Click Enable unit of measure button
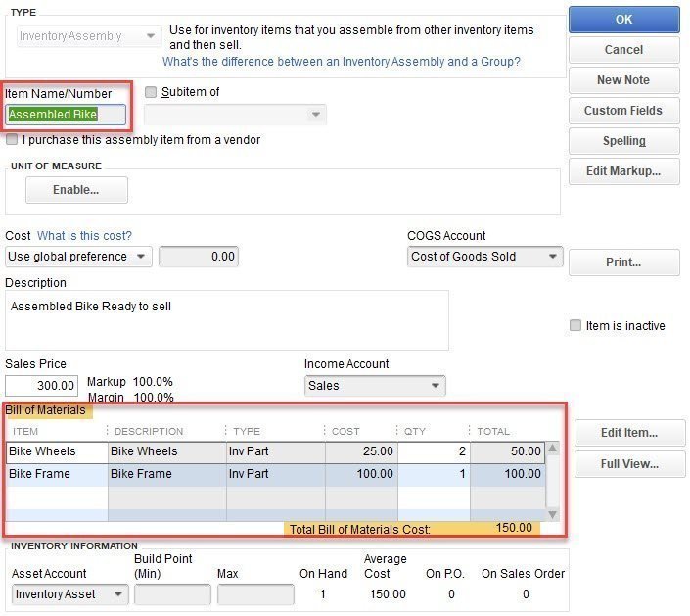Image resolution: width=690 pixels, height=616 pixels. tap(76, 190)
